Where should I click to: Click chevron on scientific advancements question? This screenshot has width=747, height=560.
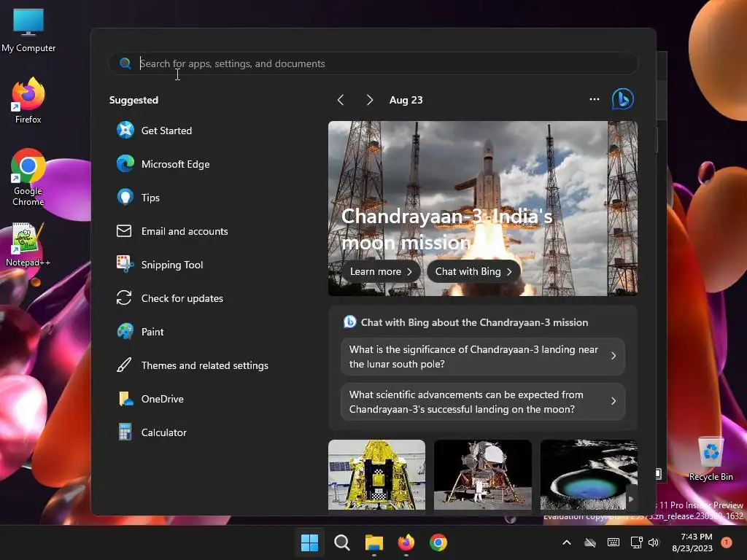(x=614, y=402)
